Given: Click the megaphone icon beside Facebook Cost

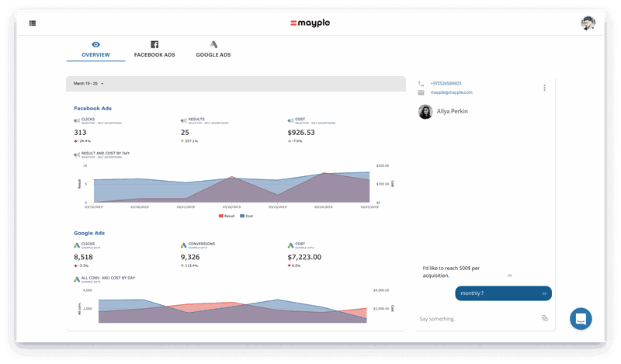Looking at the screenshot, I should (x=290, y=121).
